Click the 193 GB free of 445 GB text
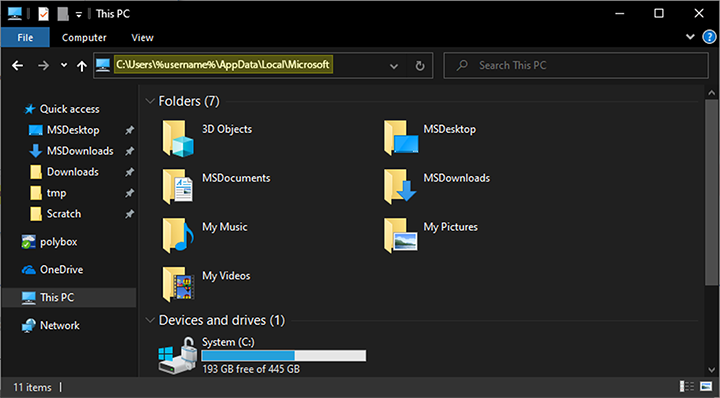Image resolution: width=720 pixels, height=398 pixels. point(251,369)
